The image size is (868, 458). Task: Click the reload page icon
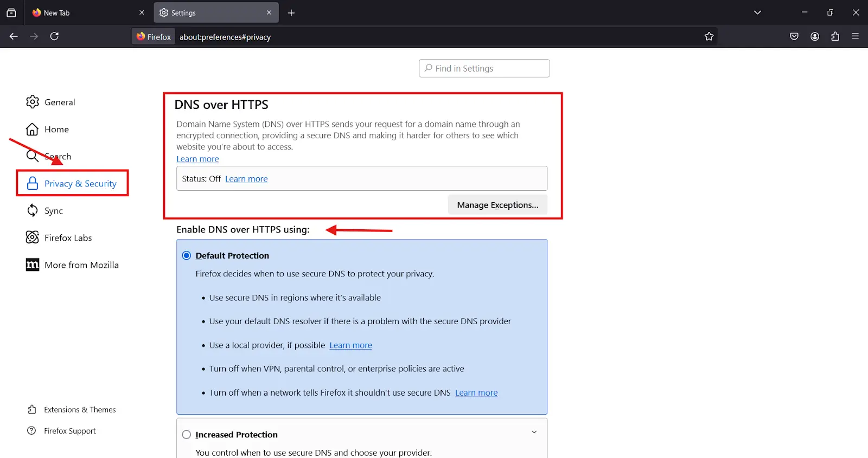click(x=54, y=36)
